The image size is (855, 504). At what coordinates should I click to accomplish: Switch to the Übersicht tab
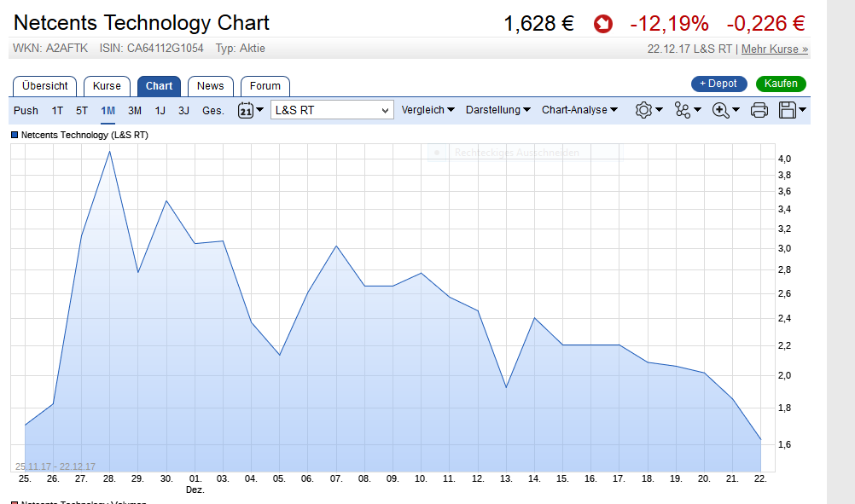(44, 86)
